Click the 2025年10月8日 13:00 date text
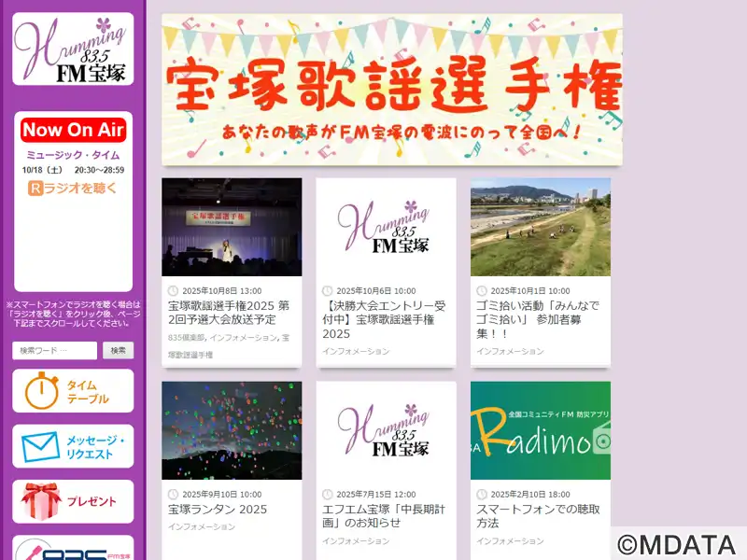The height and width of the screenshot is (560, 747). tap(221, 291)
